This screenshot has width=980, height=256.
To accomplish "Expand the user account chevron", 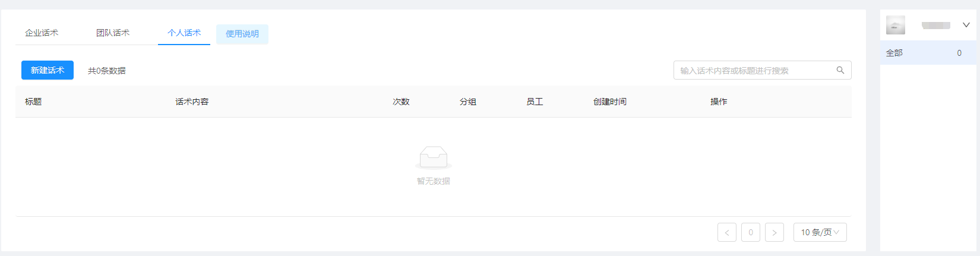I will click(x=966, y=25).
